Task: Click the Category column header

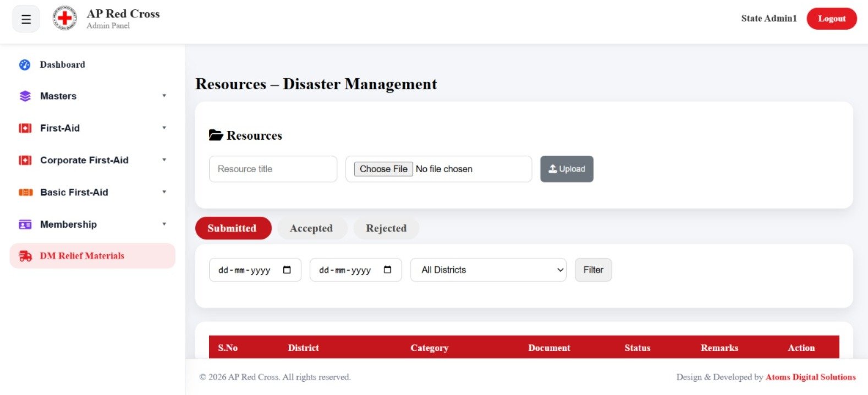Action: coord(430,348)
